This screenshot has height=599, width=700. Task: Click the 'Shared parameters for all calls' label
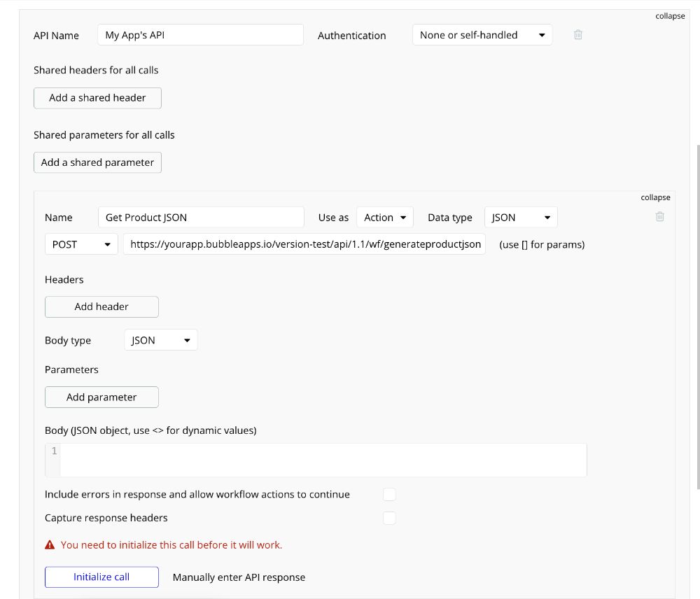[x=104, y=135]
